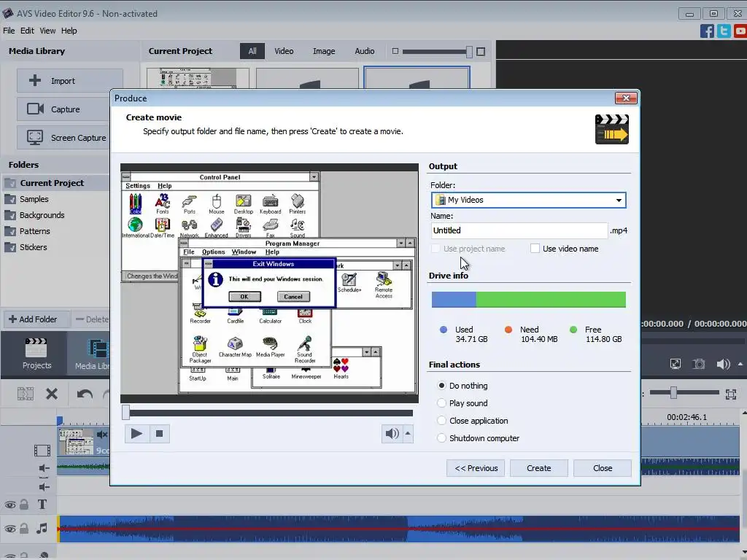Click the audio track speaker icon
This screenshot has width=747, height=560.
tap(44, 468)
